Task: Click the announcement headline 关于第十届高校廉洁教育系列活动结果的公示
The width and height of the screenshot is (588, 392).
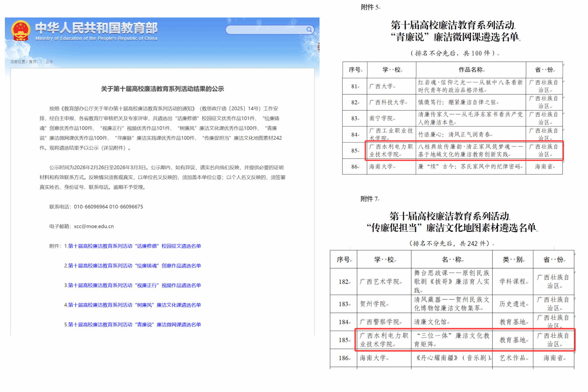Action: (x=162, y=89)
